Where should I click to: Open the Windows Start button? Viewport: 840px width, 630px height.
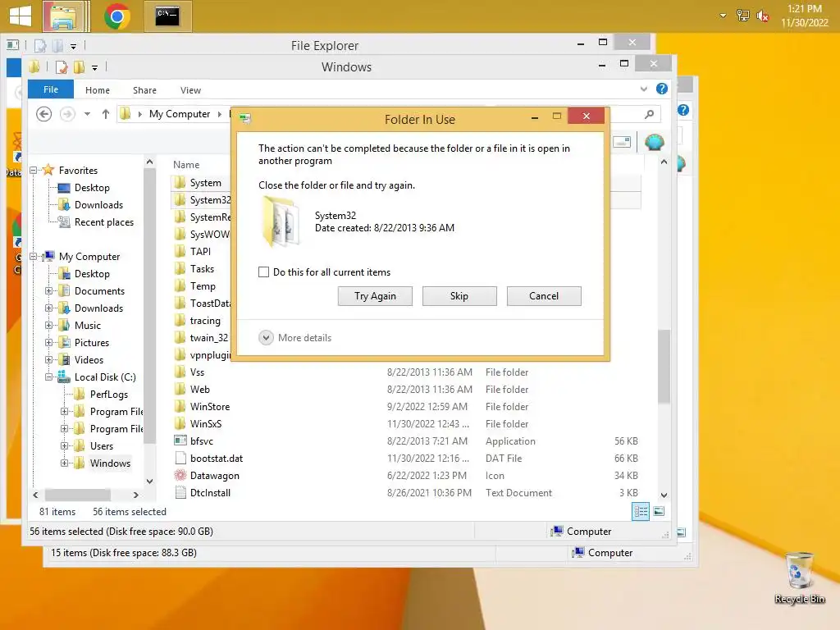tap(20, 16)
